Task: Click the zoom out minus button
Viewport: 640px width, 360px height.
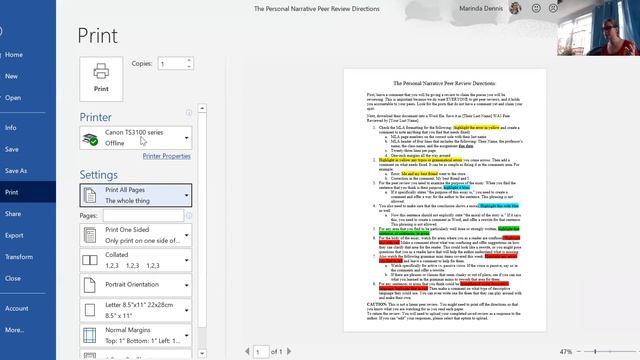Action: (579, 351)
